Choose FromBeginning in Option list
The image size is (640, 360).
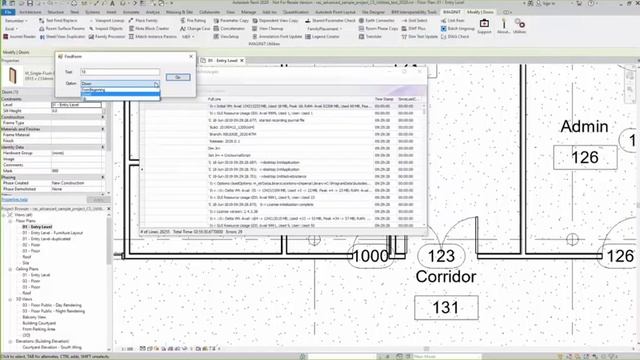tap(120, 90)
